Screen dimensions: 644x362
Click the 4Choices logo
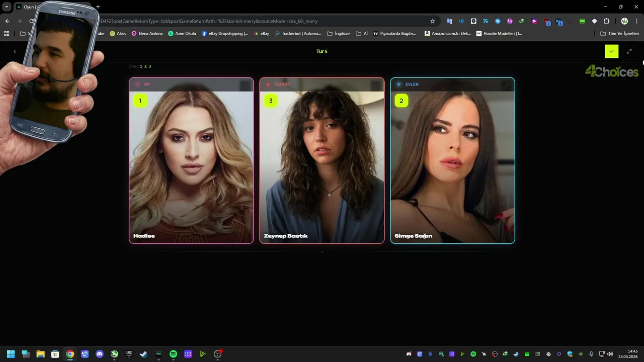coord(612,71)
